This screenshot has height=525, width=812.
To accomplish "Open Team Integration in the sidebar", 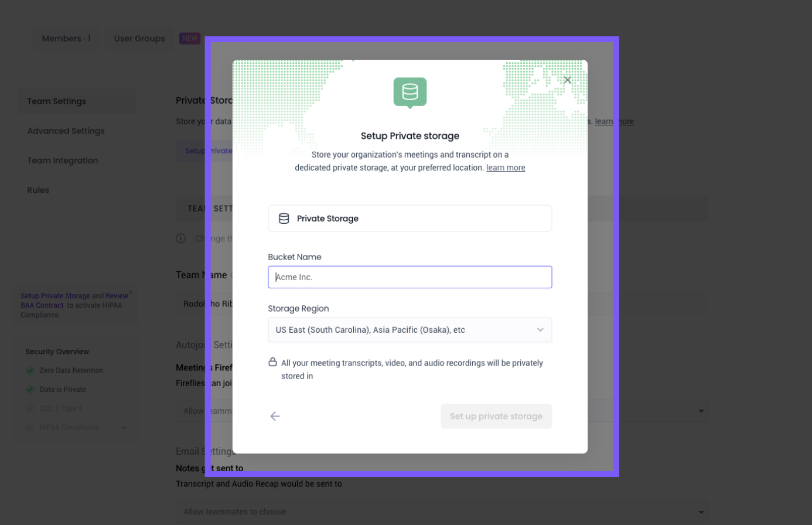I will click(x=63, y=161).
